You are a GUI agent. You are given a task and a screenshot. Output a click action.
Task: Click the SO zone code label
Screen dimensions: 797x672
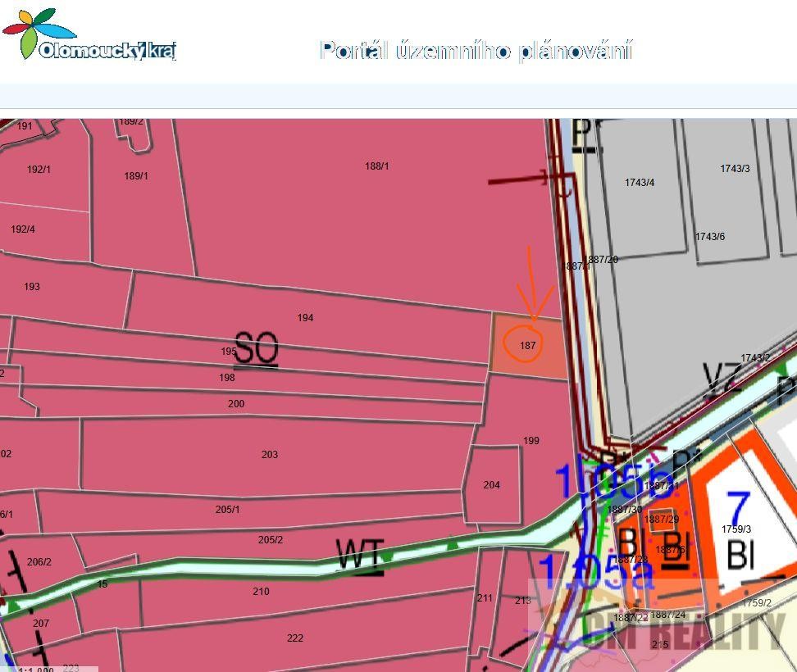click(x=256, y=348)
